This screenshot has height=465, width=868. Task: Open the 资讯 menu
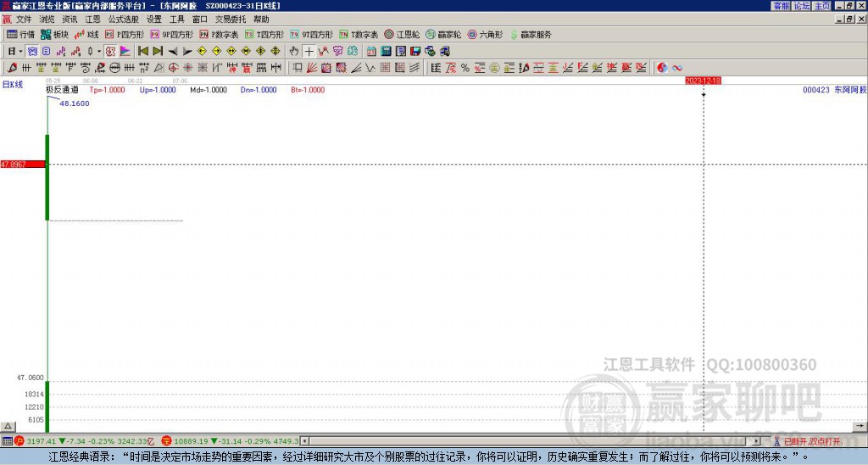pos(70,20)
